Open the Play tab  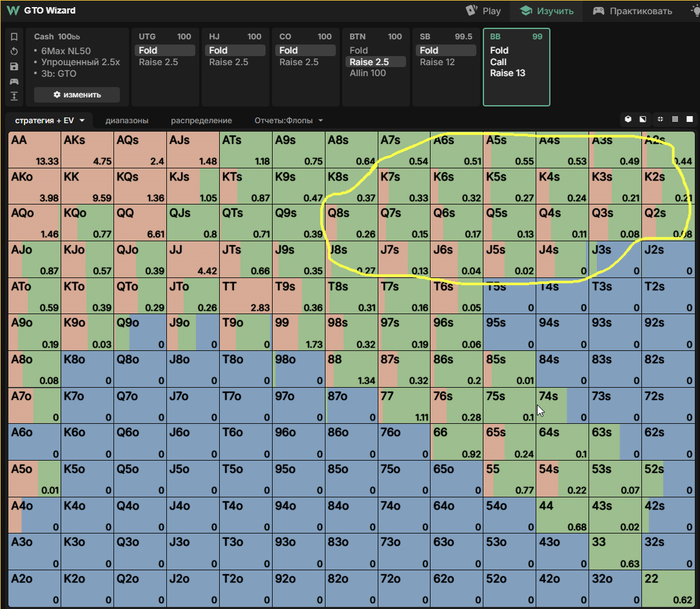[x=483, y=11]
